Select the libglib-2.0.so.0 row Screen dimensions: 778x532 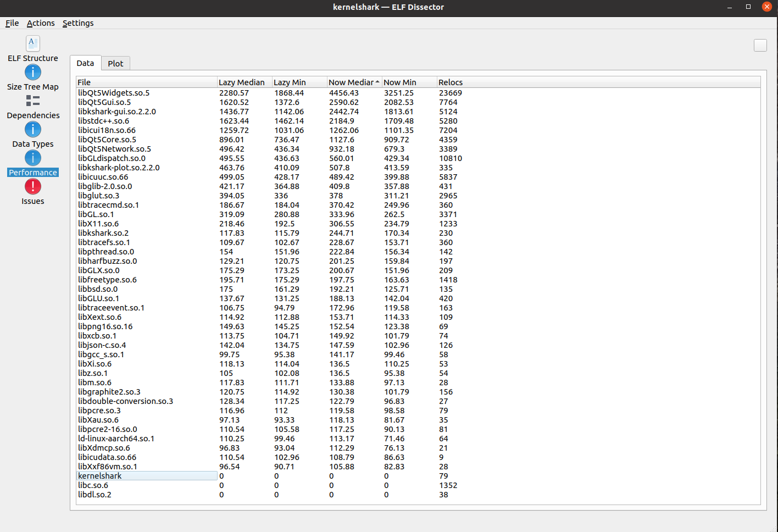click(x=418, y=186)
